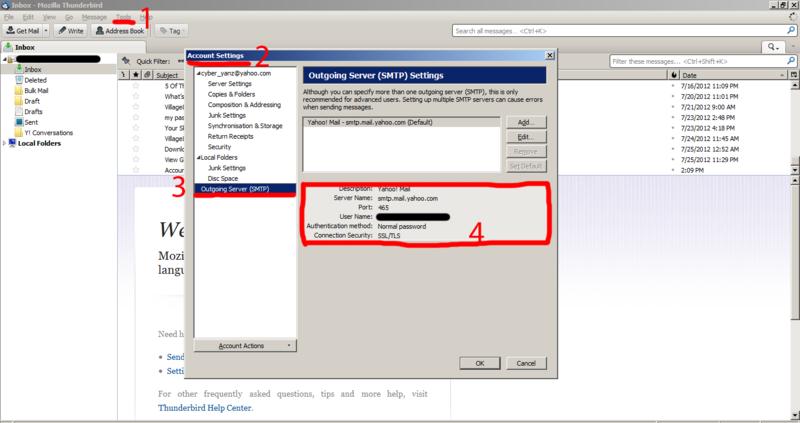The width and height of the screenshot is (800, 423).
Task: Open quick search magnifier dropdown
Action: [x=773, y=47]
